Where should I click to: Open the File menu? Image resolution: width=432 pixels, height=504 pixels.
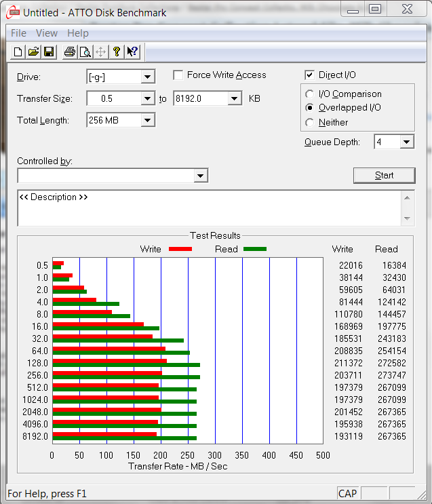coord(18,33)
